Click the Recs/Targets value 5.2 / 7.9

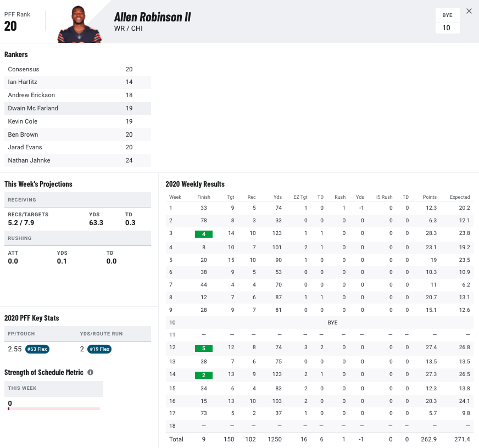coord(21,223)
